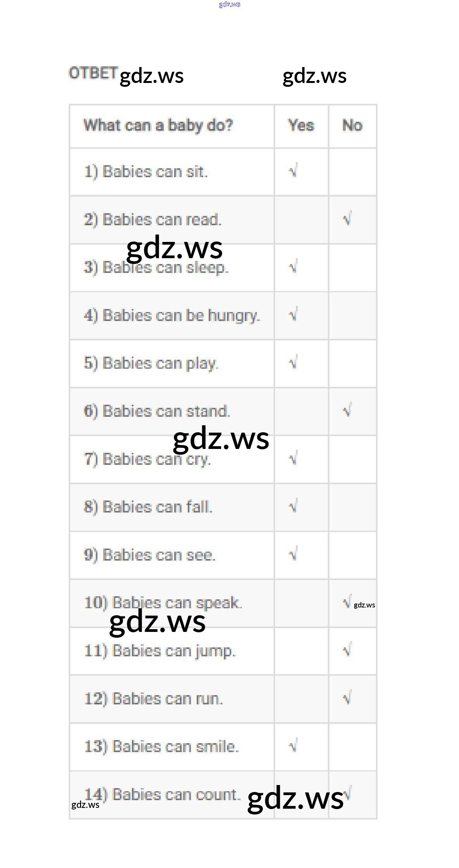Select the Yes checkmark for Babies can smile
The image size is (459, 868).
pos(293,745)
